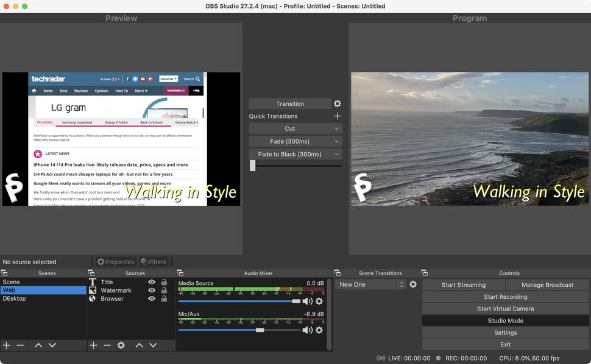This screenshot has width=591, height=364.
Task: Add a new source with plus icon
Action: pyautogui.click(x=93, y=345)
